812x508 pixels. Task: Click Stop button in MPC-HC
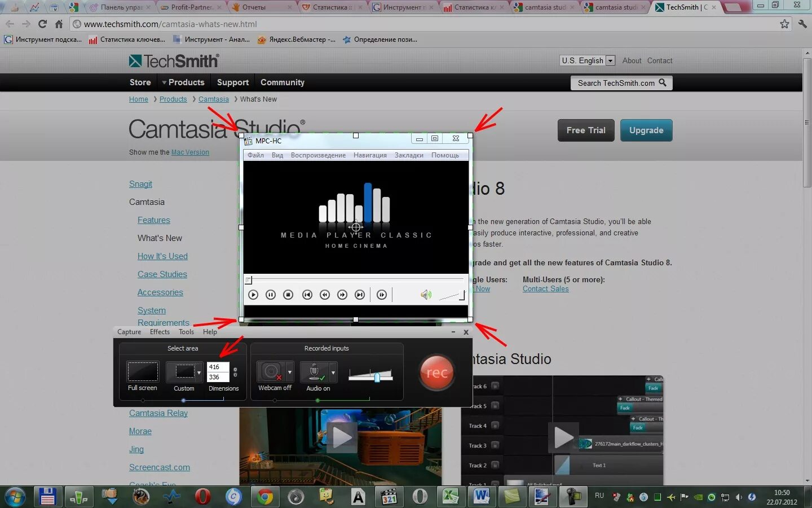coord(288,295)
